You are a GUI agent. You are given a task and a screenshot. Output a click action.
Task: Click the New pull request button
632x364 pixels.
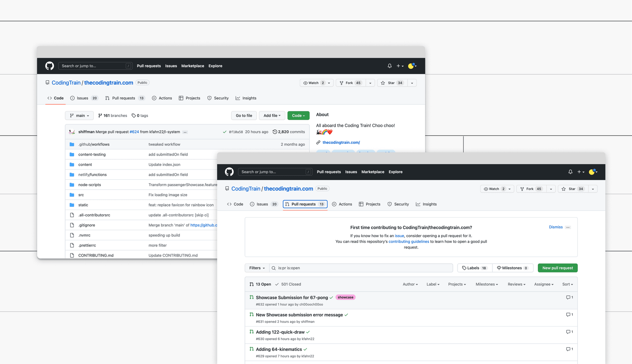click(558, 268)
